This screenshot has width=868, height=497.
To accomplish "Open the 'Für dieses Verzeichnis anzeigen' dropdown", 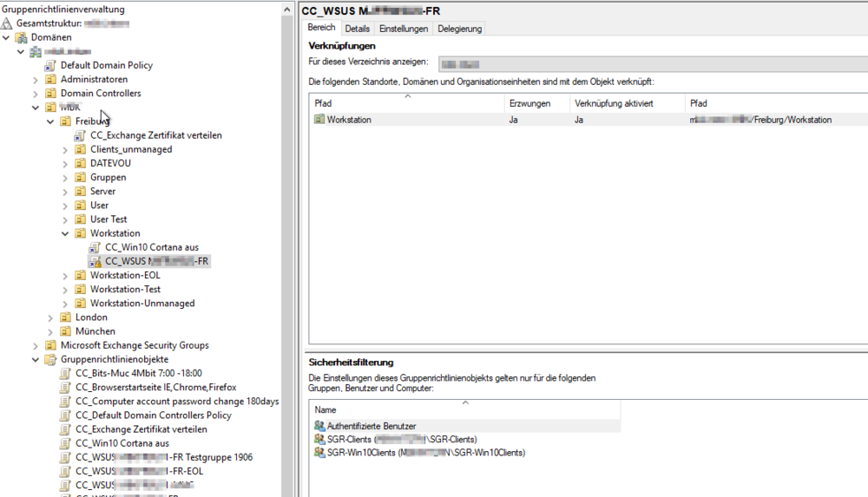I will pyautogui.click(x=651, y=63).
